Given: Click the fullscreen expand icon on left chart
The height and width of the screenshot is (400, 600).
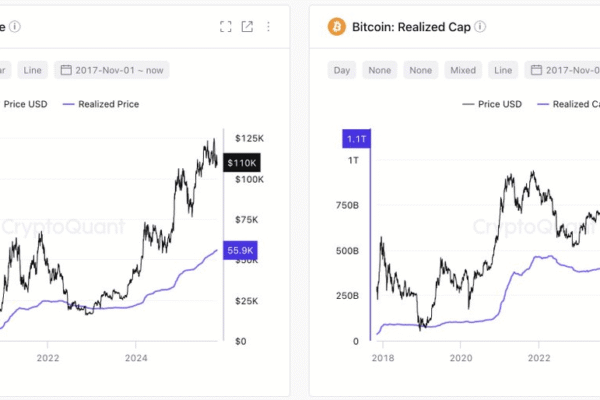Looking at the screenshot, I should (226, 26).
